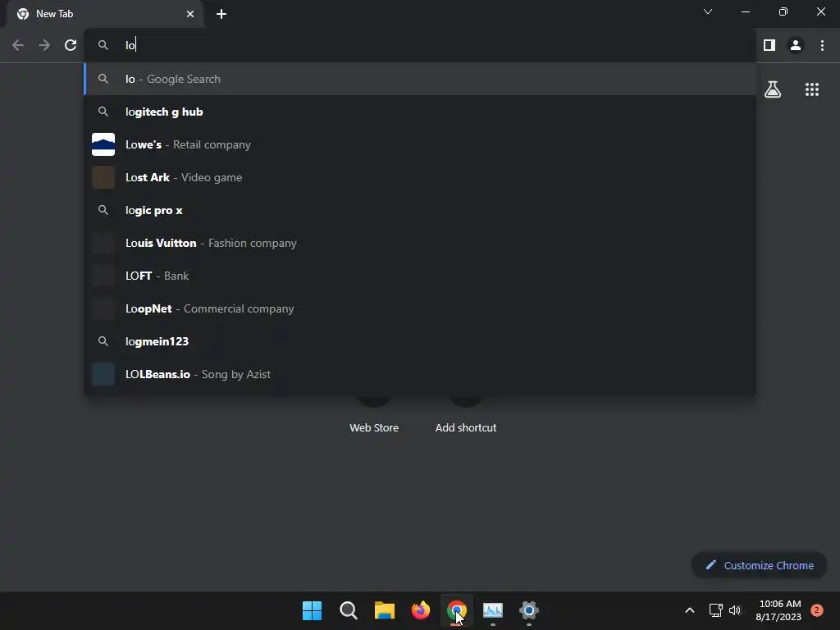The height and width of the screenshot is (630, 840).
Task: Open taskbar Search magnifier
Action: (x=348, y=610)
